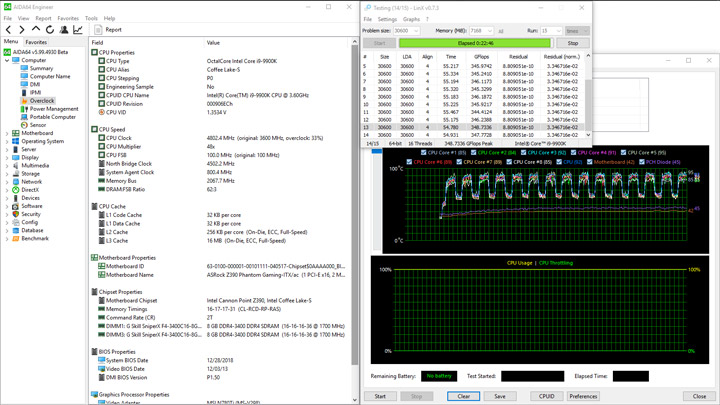This screenshot has height=405, width=720.
Task: Open the Favorites menu in AIDA64
Action: point(68,18)
